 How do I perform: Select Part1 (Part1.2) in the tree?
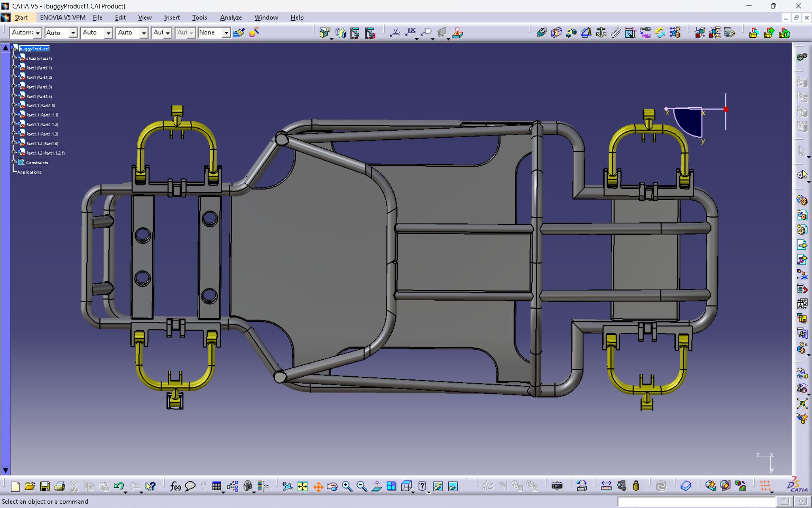pyautogui.click(x=39, y=77)
